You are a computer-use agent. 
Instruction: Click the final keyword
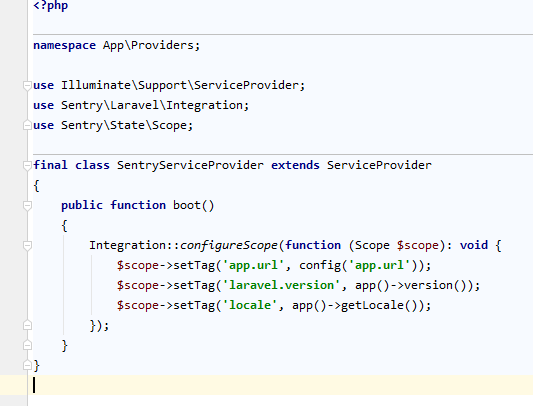[x=50, y=165]
